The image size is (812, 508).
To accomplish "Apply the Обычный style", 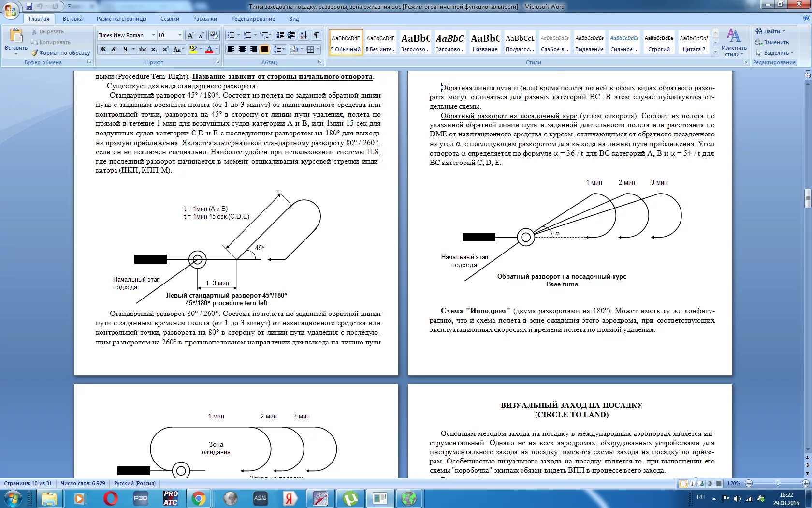I will point(346,42).
